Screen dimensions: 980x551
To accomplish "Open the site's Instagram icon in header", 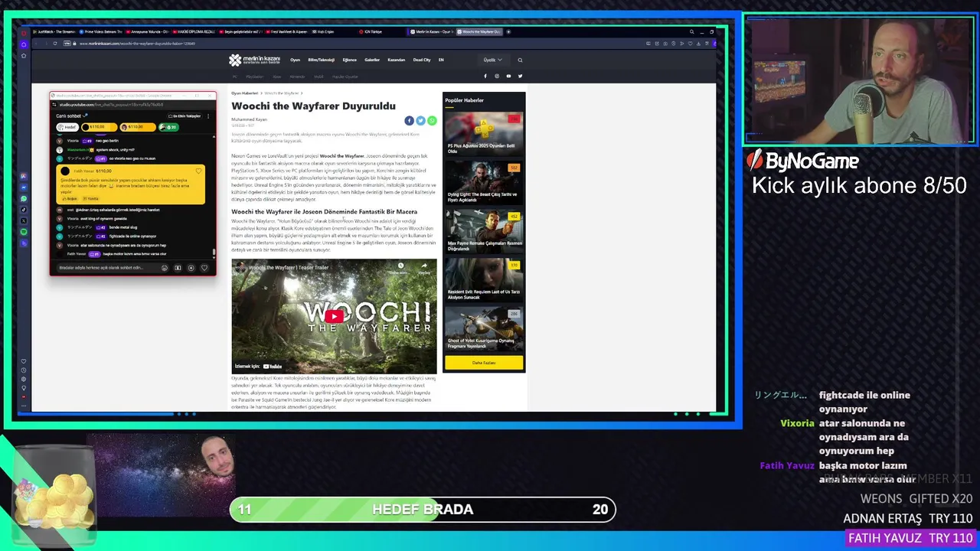I will (x=496, y=76).
